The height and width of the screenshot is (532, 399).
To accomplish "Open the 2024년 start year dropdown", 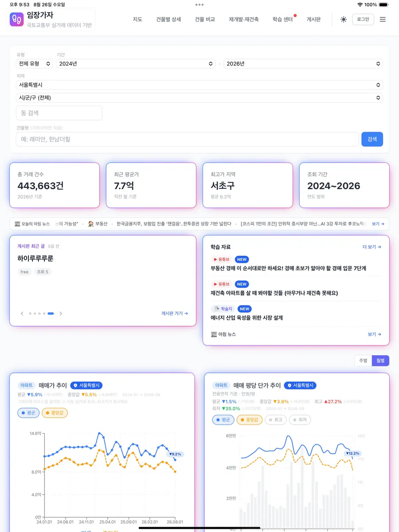I will (x=136, y=64).
